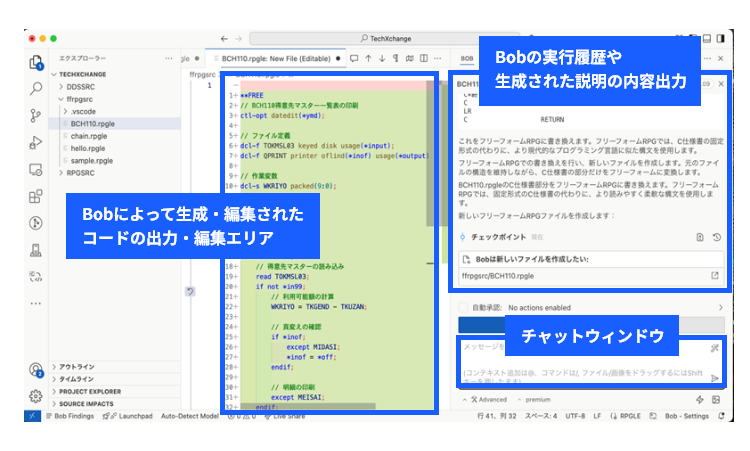Open the remote window indicator in status bar
The height and width of the screenshot is (451, 750).
click(33, 416)
